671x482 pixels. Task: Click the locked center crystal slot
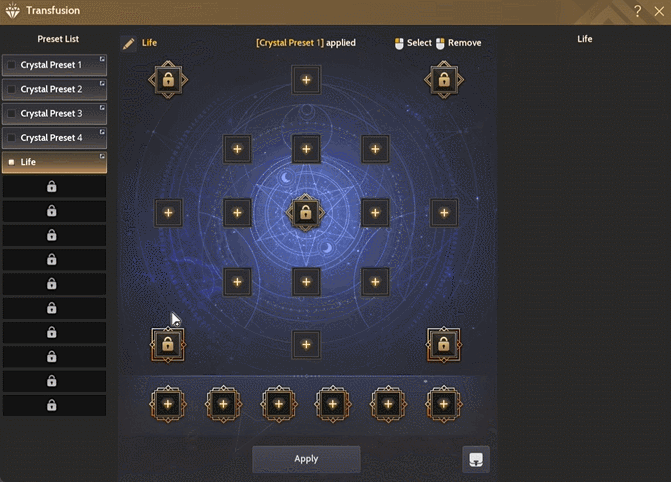pyautogui.click(x=306, y=213)
